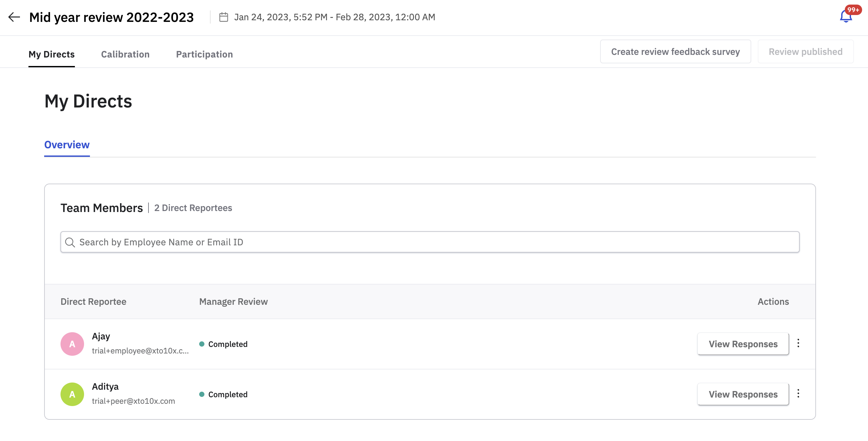Click the Review published button

pos(805,52)
